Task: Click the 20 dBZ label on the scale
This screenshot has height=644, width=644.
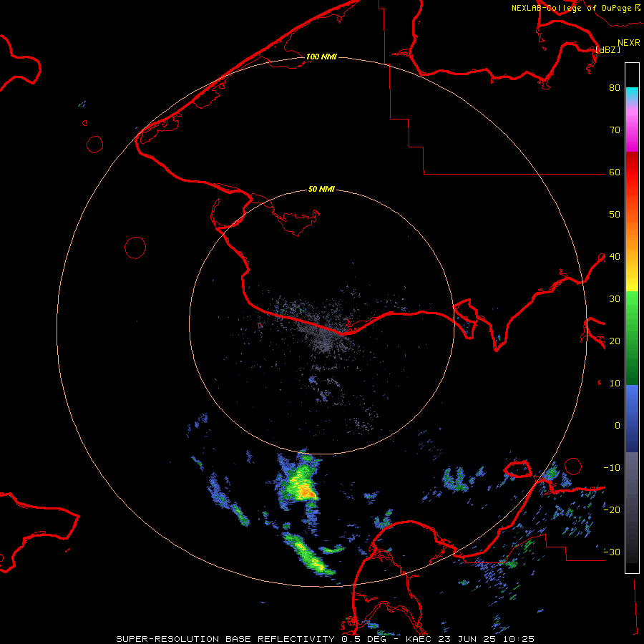Action: click(x=615, y=341)
